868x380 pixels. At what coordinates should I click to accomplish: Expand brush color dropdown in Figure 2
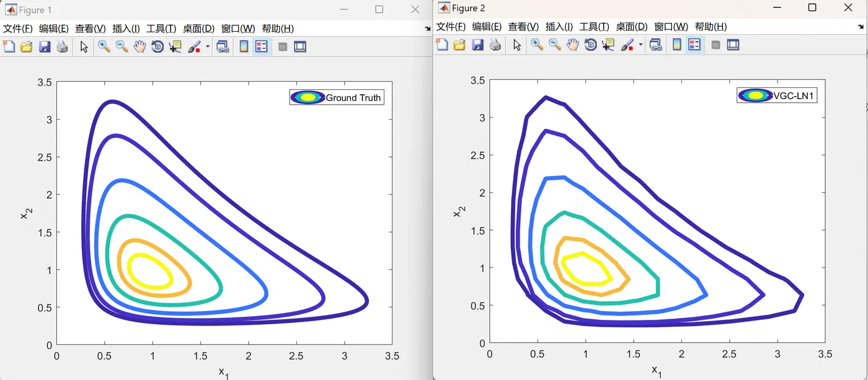click(x=640, y=45)
